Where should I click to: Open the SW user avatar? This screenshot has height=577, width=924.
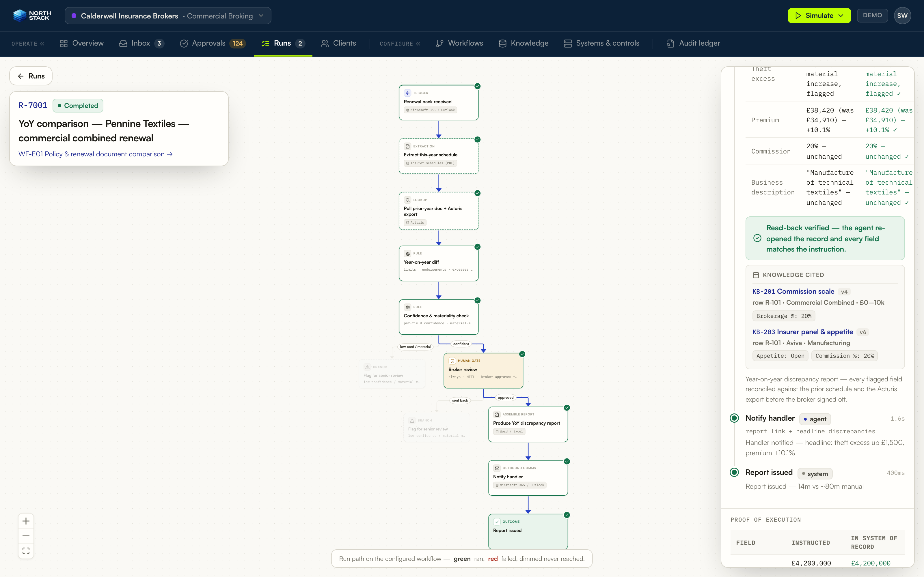click(902, 16)
